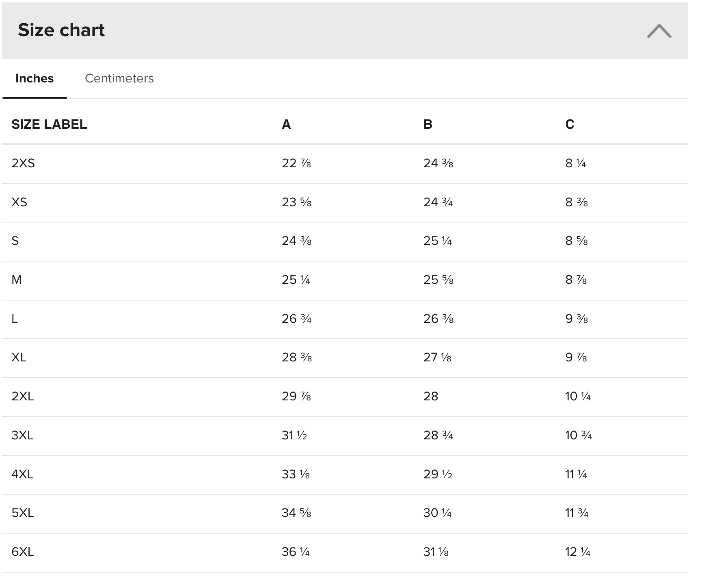Select the 2XS size row label
Viewport: 704px width, 588px height.
pyautogui.click(x=23, y=163)
